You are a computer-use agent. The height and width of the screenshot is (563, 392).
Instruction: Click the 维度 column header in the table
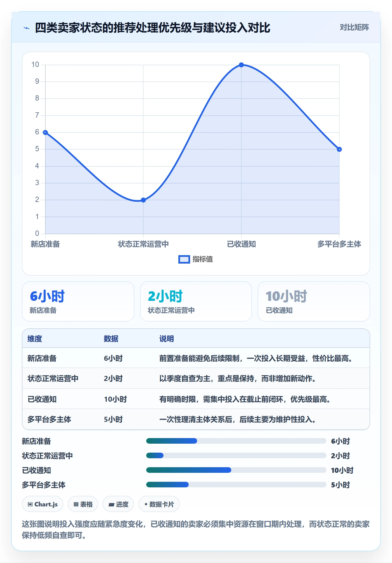(x=35, y=339)
